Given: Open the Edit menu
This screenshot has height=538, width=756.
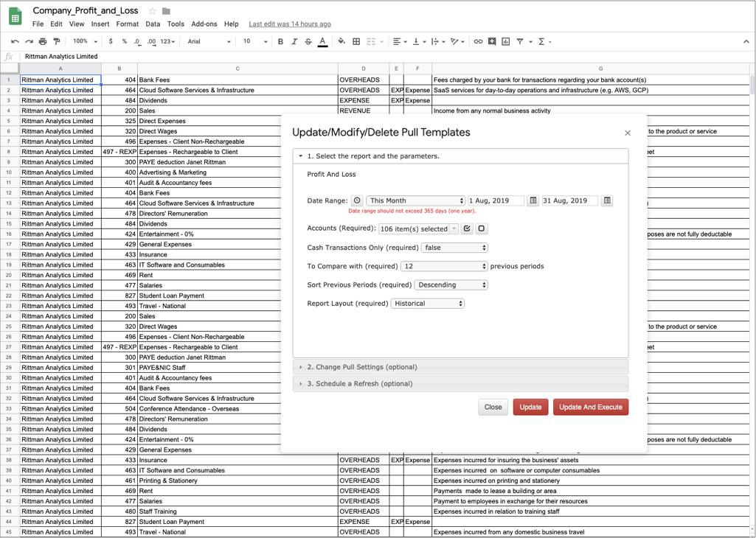Looking at the screenshot, I should (56, 24).
